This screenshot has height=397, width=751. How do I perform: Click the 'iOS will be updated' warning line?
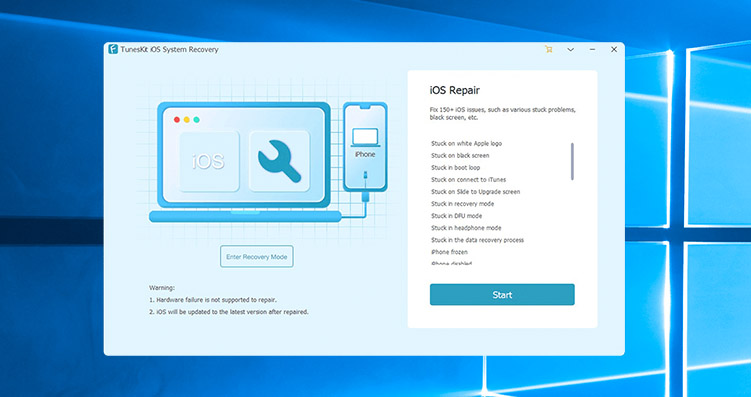(229, 312)
